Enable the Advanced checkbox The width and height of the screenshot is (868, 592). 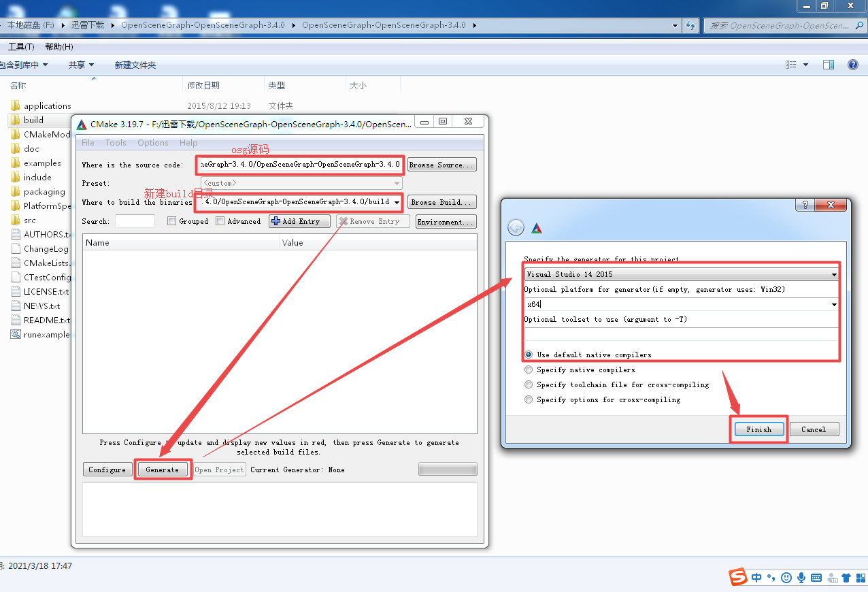[220, 221]
